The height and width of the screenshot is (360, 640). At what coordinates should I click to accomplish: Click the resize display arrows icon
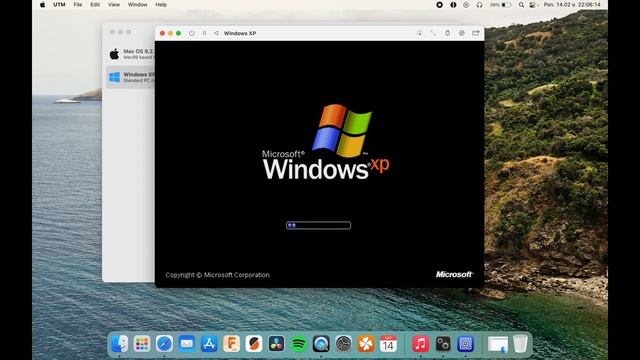click(433, 33)
